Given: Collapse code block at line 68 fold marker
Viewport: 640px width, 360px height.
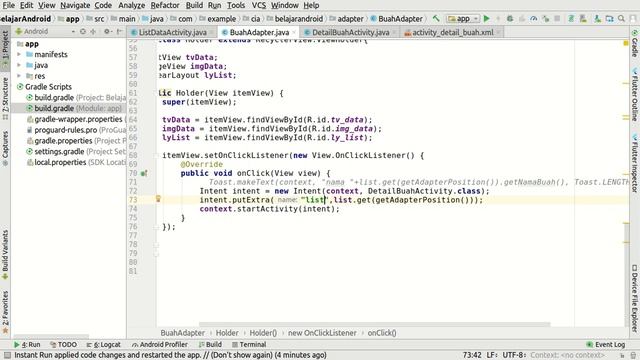Looking at the screenshot, I should coord(156,156).
